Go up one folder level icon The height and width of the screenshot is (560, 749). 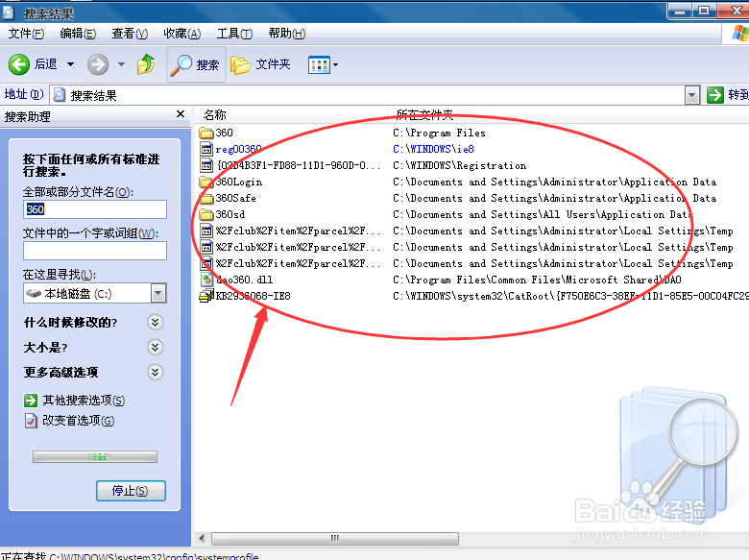click(x=146, y=64)
